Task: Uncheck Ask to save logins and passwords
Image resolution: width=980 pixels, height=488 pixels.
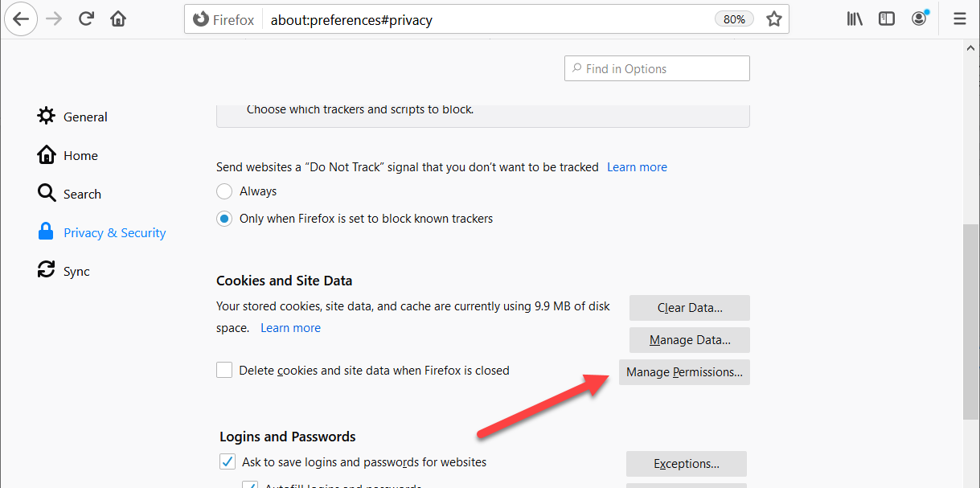Action: click(x=228, y=462)
